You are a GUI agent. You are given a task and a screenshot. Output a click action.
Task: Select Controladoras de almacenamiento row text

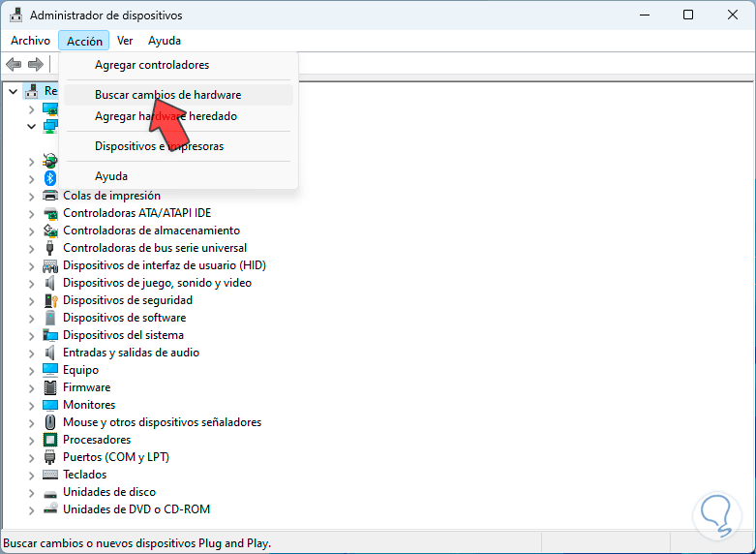click(x=151, y=231)
